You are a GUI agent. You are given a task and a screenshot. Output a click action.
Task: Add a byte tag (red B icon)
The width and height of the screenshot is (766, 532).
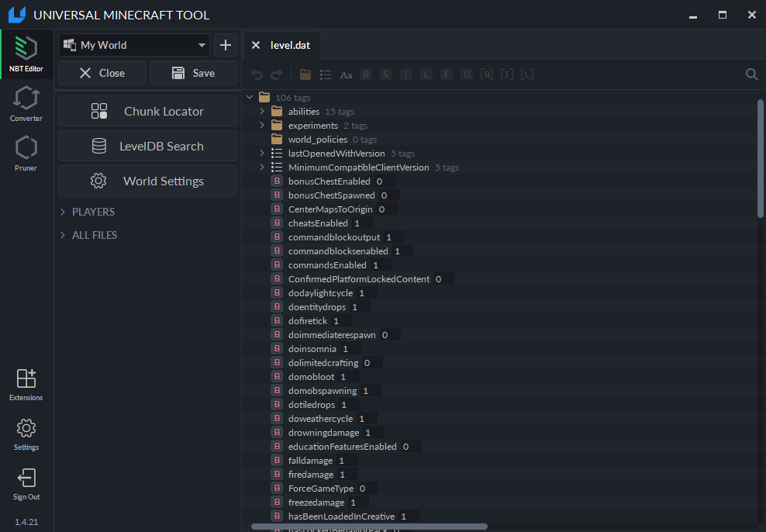pos(366,74)
